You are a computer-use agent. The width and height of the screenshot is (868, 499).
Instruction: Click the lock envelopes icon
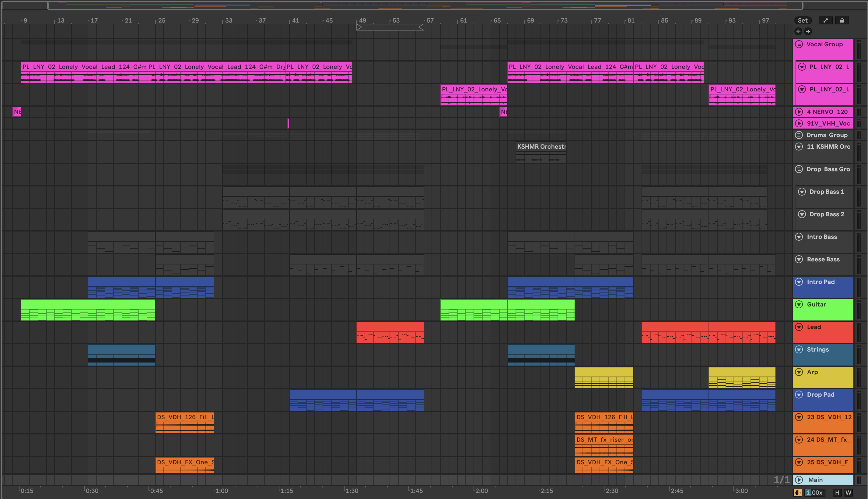(842, 21)
